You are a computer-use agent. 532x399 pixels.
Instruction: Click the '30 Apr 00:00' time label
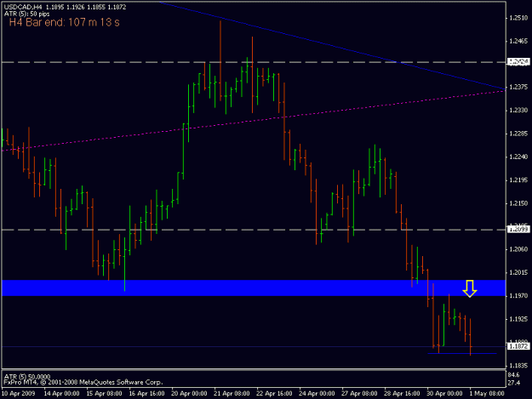pos(444,393)
